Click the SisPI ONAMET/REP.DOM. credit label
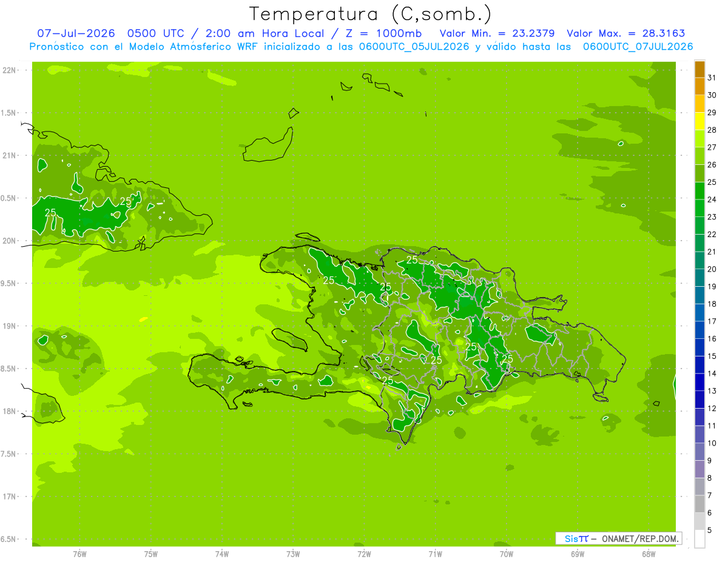This screenshot has width=728, height=562. coord(618,538)
